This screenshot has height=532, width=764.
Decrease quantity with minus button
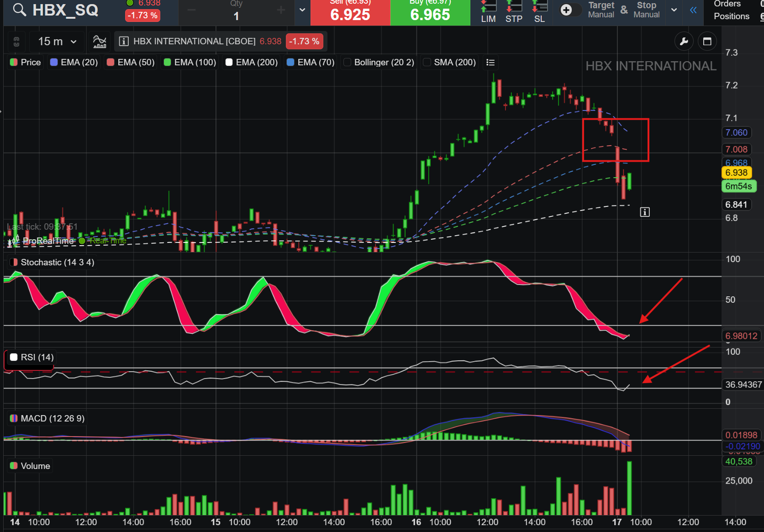[192, 10]
